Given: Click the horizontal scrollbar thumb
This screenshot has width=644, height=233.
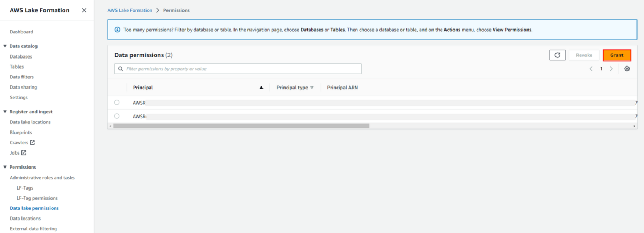Looking at the screenshot, I should (x=241, y=126).
